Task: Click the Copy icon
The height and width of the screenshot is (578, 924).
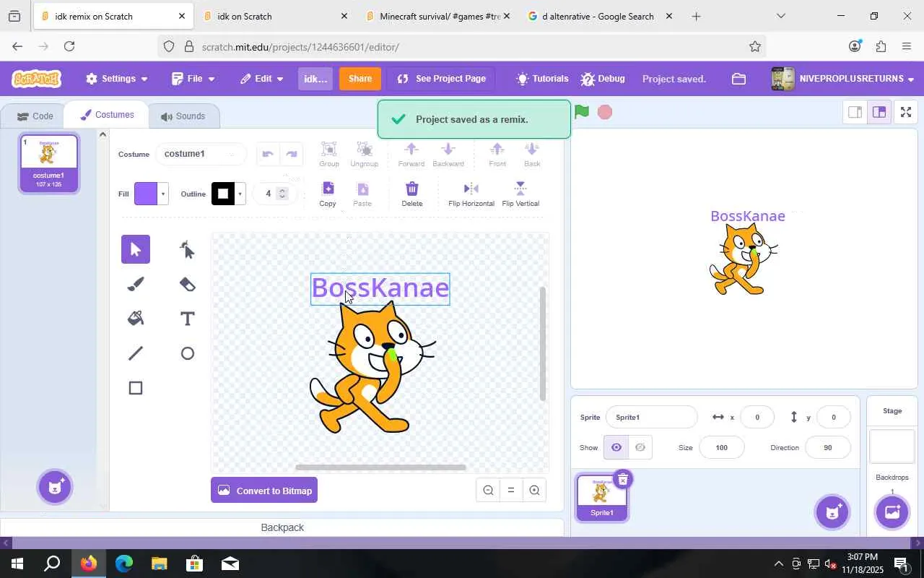Action: click(328, 194)
